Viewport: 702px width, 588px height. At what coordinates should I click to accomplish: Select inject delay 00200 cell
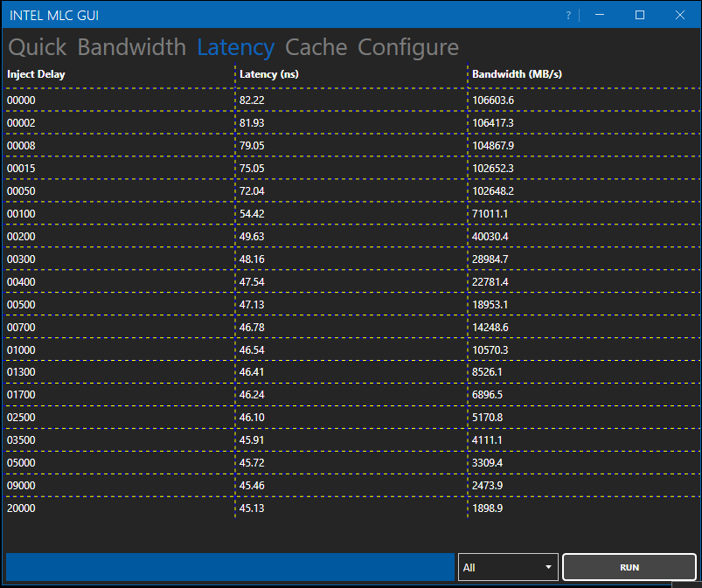(x=21, y=237)
